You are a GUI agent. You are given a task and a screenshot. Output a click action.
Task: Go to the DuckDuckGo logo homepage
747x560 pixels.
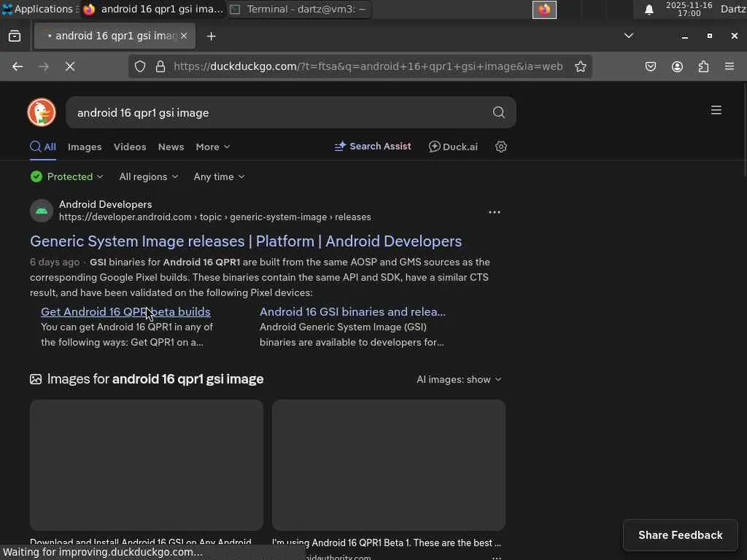coord(42,112)
